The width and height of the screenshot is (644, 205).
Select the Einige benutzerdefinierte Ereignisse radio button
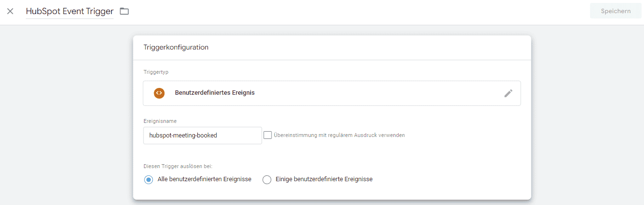click(x=267, y=179)
